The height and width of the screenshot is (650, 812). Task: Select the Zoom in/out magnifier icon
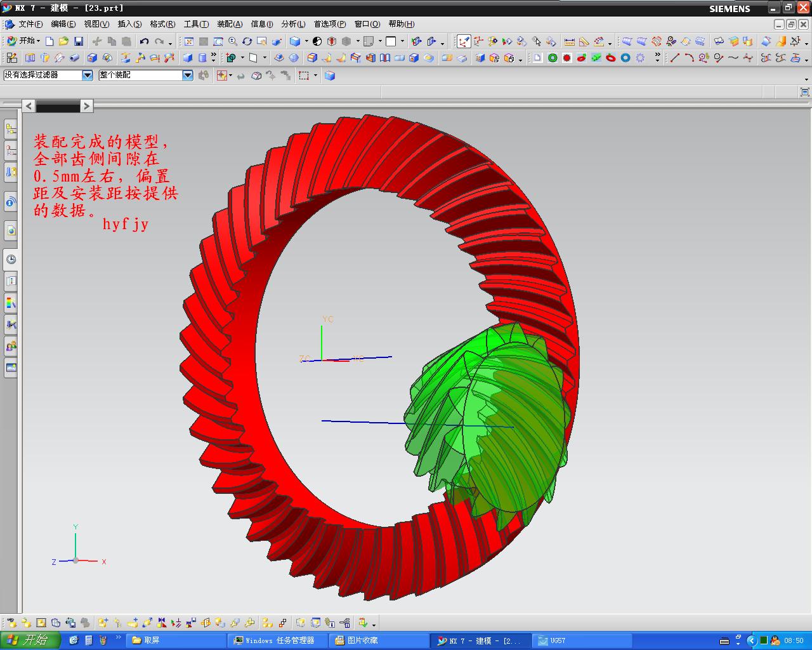point(233,41)
